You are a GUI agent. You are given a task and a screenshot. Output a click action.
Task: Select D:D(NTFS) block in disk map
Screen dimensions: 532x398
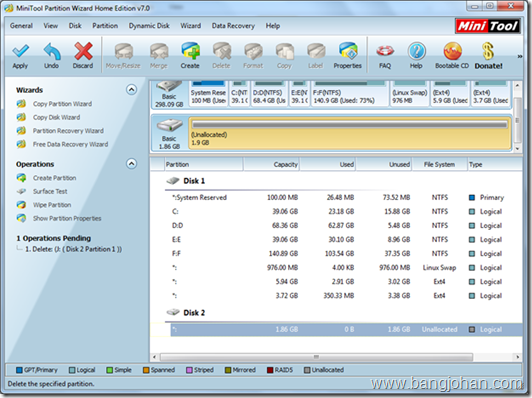coord(269,94)
